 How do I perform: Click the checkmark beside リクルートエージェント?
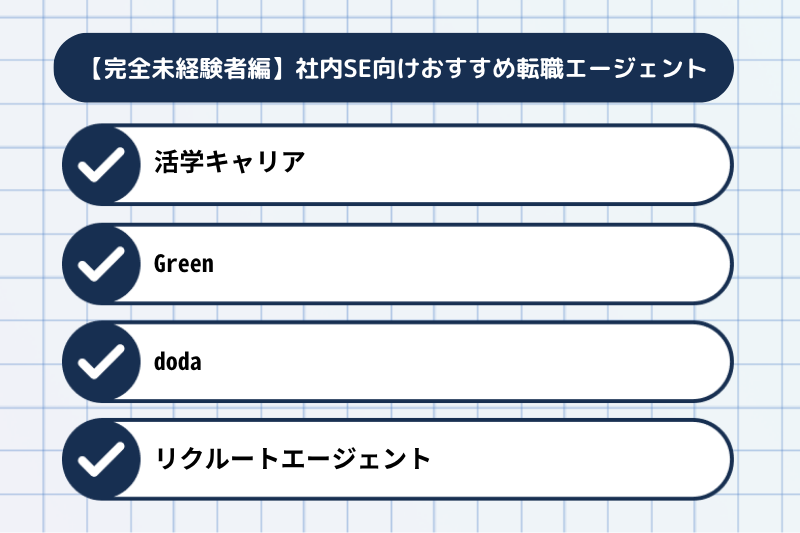point(101,459)
